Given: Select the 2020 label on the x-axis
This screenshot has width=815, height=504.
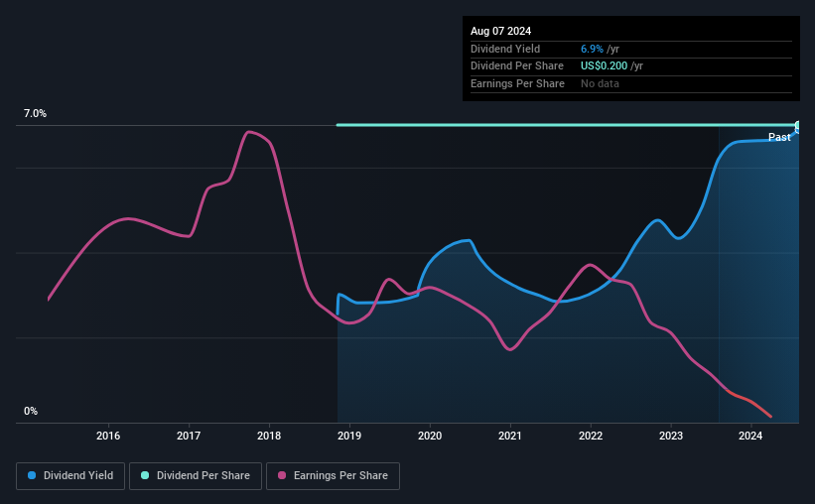Looking at the screenshot, I should click(x=430, y=436).
